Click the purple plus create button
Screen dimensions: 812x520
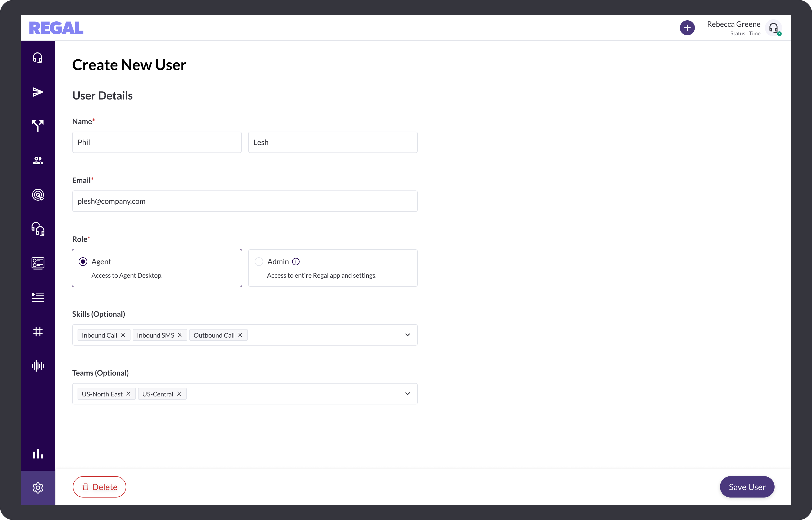(687, 28)
